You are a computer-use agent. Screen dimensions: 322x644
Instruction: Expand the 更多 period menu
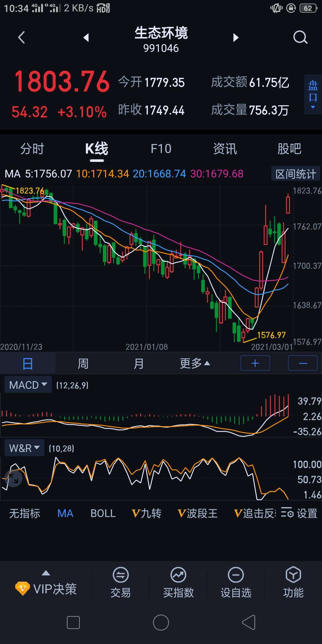[195, 363]
